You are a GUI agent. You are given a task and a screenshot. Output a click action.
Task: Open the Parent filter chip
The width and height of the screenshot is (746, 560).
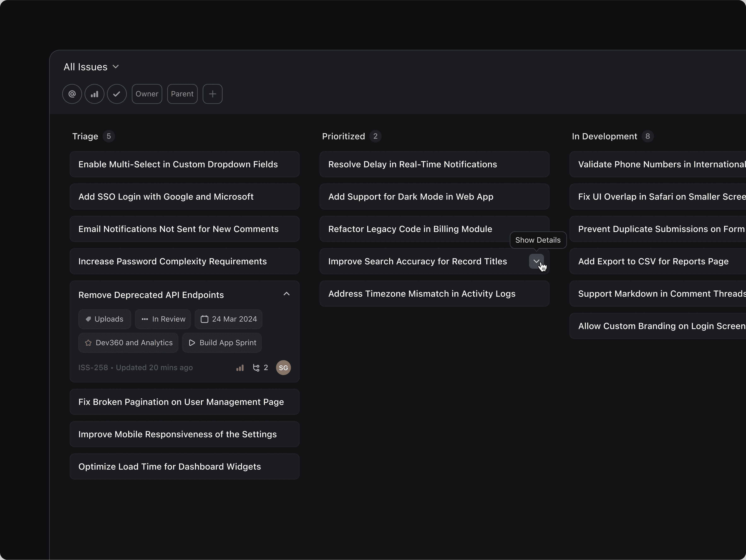click(x=182, y=94)
